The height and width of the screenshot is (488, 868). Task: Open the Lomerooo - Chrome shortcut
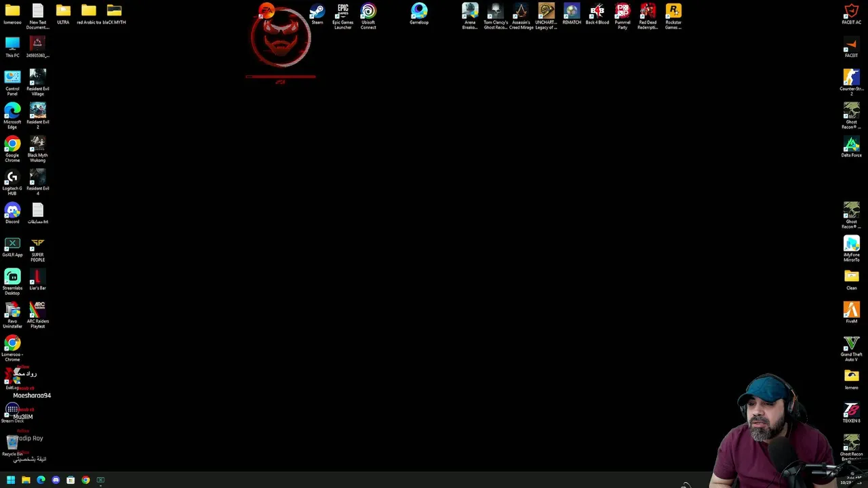click(x=12, y=348)
